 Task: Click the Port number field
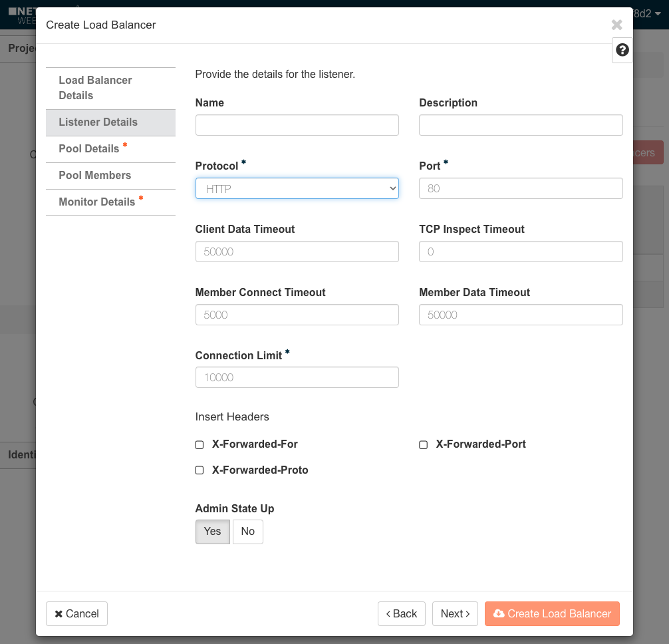click(521, 188)
